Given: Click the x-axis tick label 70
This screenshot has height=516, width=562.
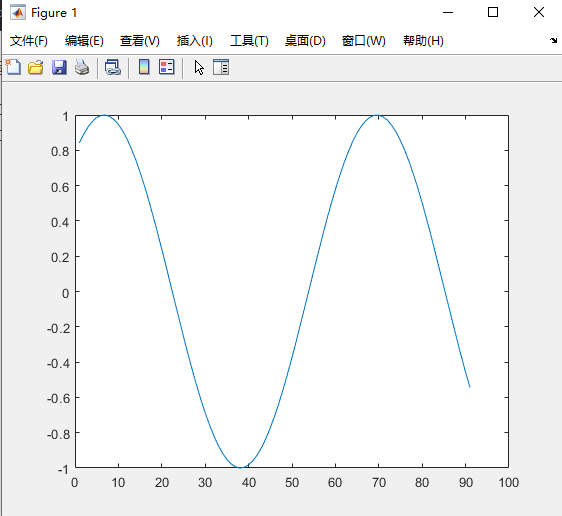Looking at the screenshot, I should tap(379, 483).
